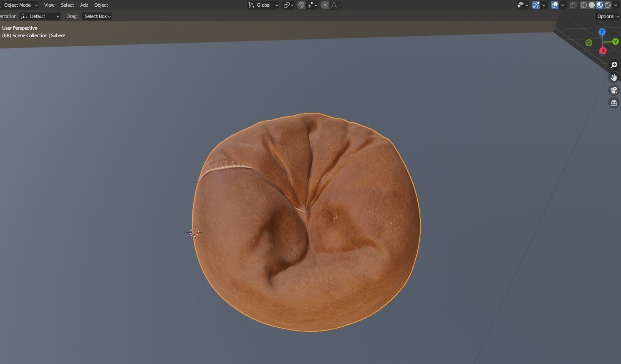Open the Object menu
The height and width of the screenshot is (364, 621).
pyautogui.click(x=101, y=5)
